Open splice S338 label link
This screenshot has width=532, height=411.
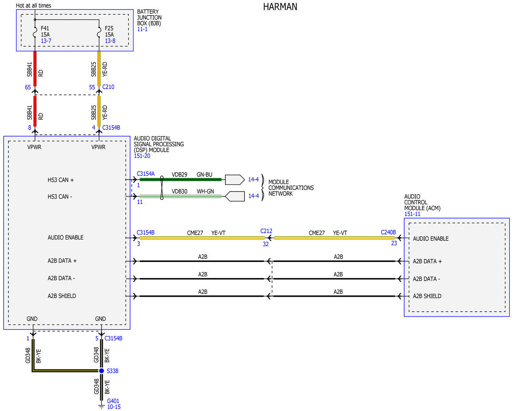pos(113,371)
